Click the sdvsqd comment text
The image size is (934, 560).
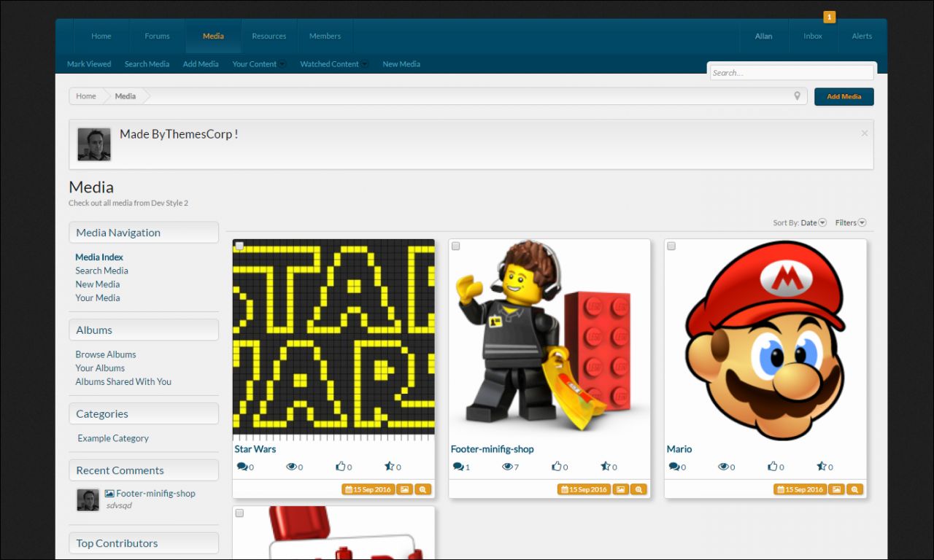click(119, 505)
